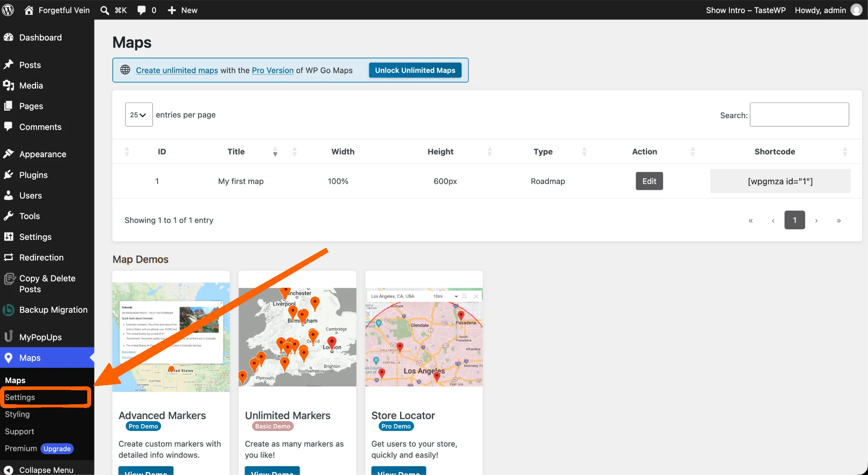Click the Unlock Unlimited Maps button
The height and width of the screenshot is (475, 868).
tap(415, 70)
